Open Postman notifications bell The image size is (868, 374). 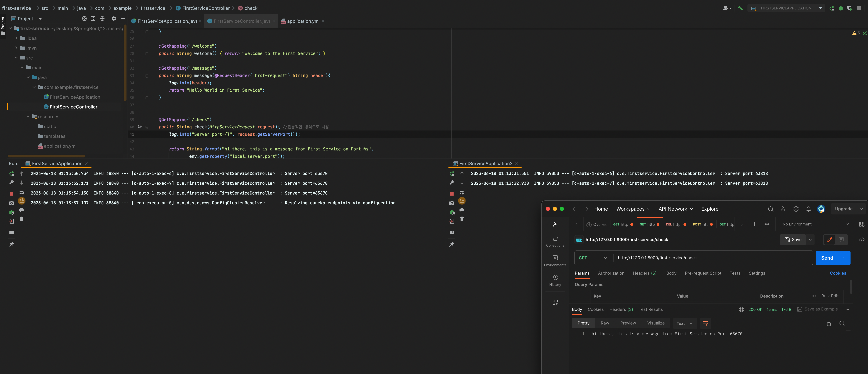pos(808,209)
